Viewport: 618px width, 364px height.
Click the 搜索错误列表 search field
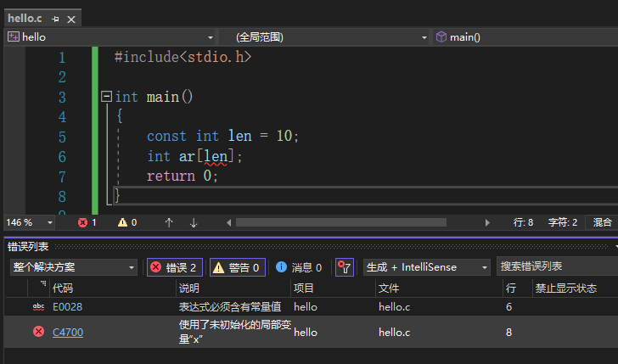(557, 266)
